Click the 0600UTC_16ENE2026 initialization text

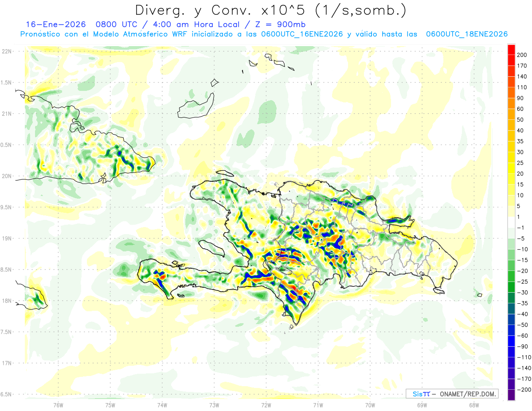tap(302, 34)
